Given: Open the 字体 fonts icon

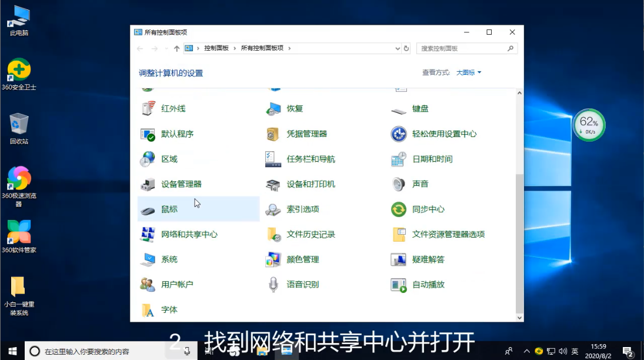Looking at the screenshot, I should pos(147,310).
